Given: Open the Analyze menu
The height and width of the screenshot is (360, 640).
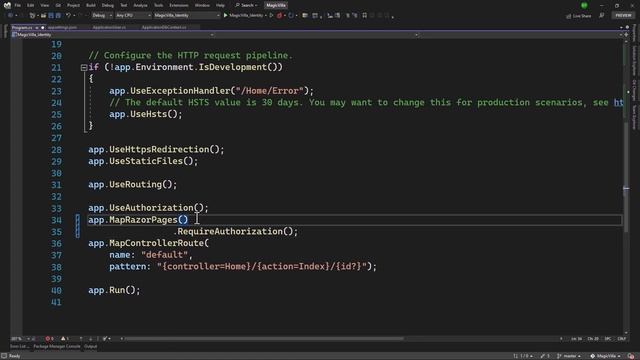Looking at the screenshot, I should tap(140, 5).
